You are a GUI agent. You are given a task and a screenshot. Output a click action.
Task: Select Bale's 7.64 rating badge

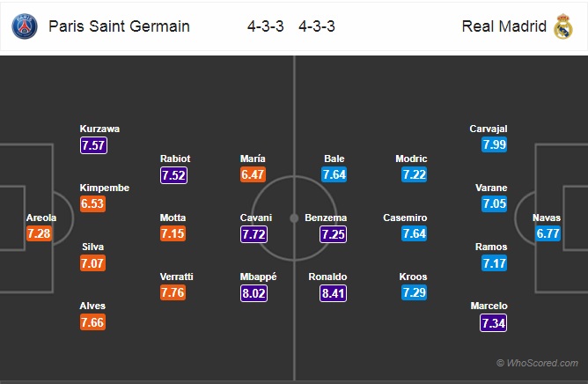(x=334, y=174)
